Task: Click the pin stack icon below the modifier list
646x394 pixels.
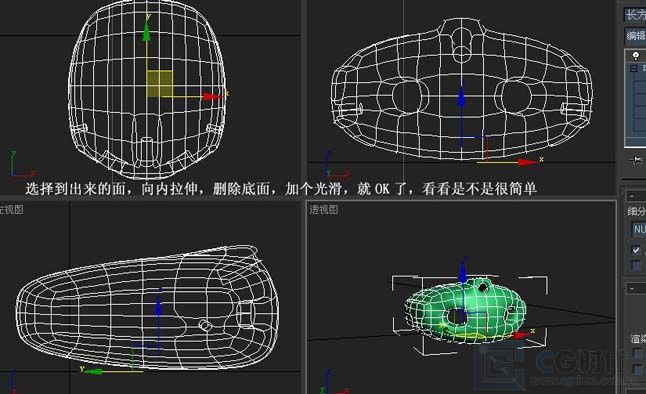Action: tap(637, 160)
